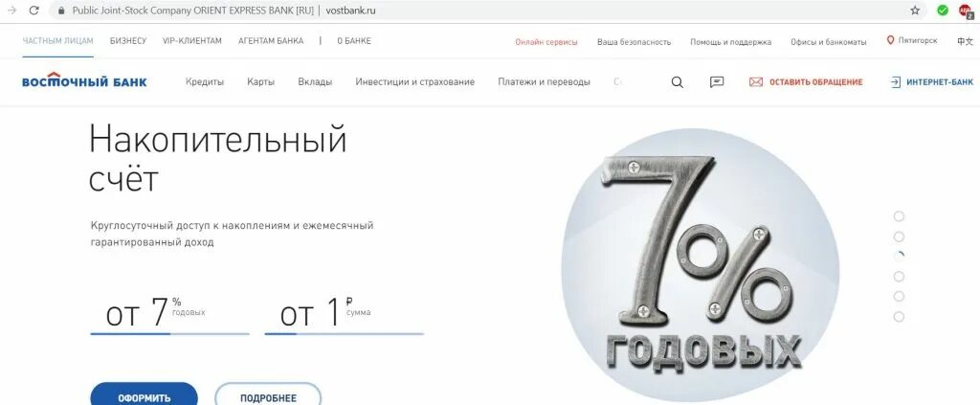This screenshot has height=405, width=980.
Task: Open the chat message icon
Action: click(717, 82)
